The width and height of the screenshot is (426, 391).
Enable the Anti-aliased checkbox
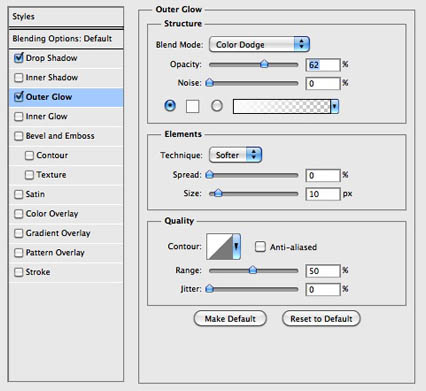pos(260,247)
